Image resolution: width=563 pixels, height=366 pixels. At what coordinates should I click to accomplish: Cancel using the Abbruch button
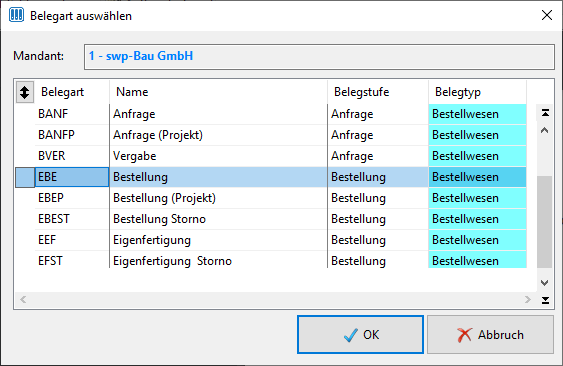pos(490,335)
